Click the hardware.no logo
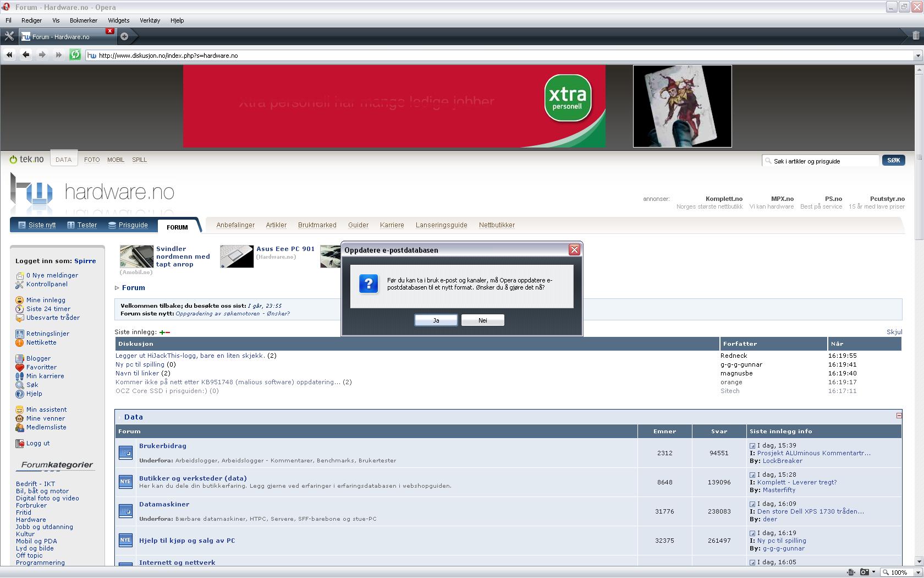 pos(92,192)
